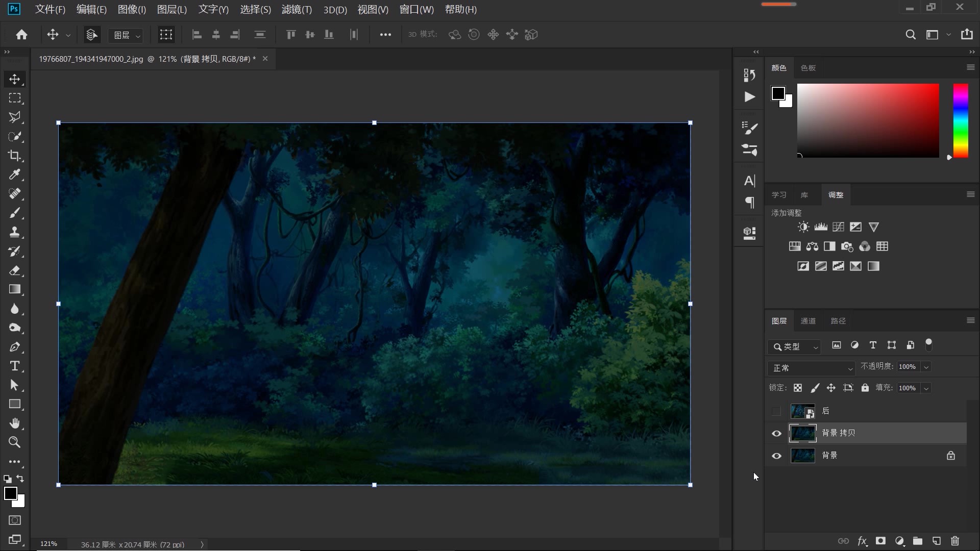Viewport: 980px width, 551px height.
Task: Switch to the 色板 tab
Action: point(808,68)
